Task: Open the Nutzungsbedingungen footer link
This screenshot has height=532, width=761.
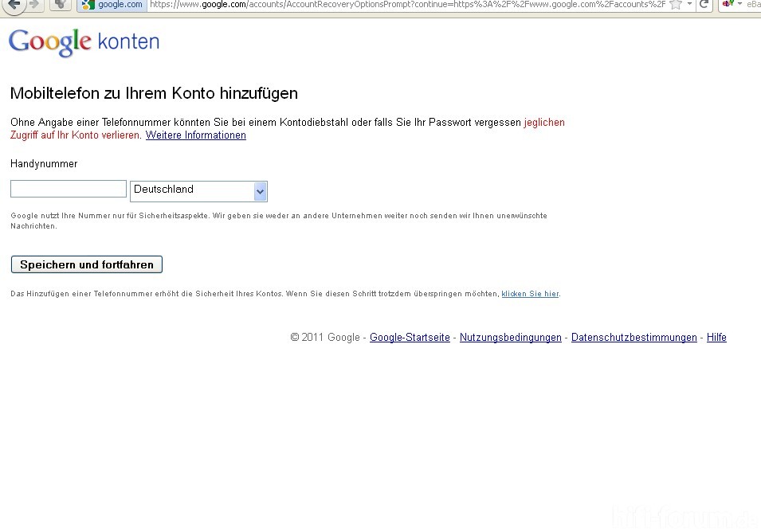Action: [x=510, y=338]
